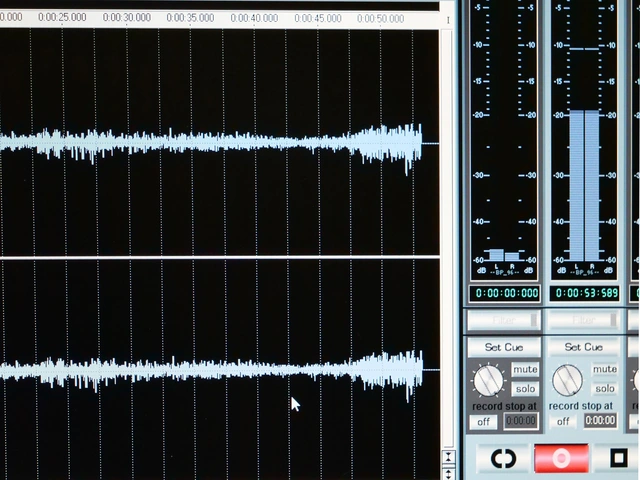The height and width of the screenshot is (480, 640).
Task: Click the square stop button
Action: pos(618,458)
